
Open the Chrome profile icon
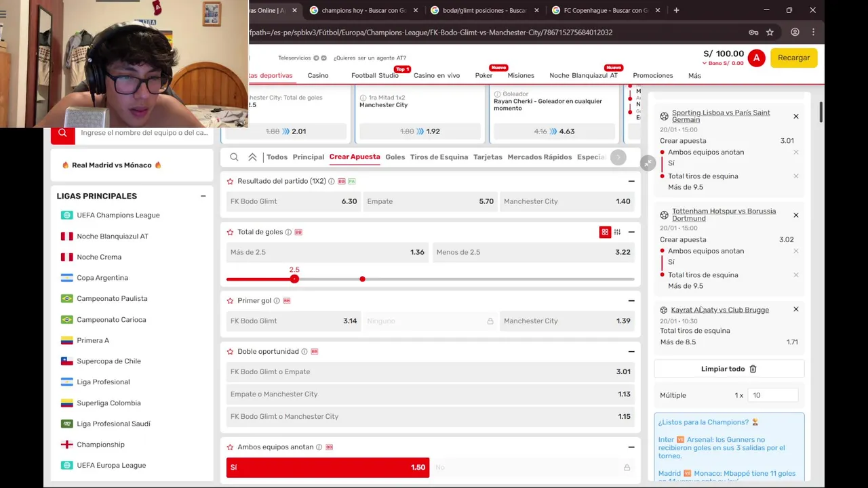[x=795, y=32]
